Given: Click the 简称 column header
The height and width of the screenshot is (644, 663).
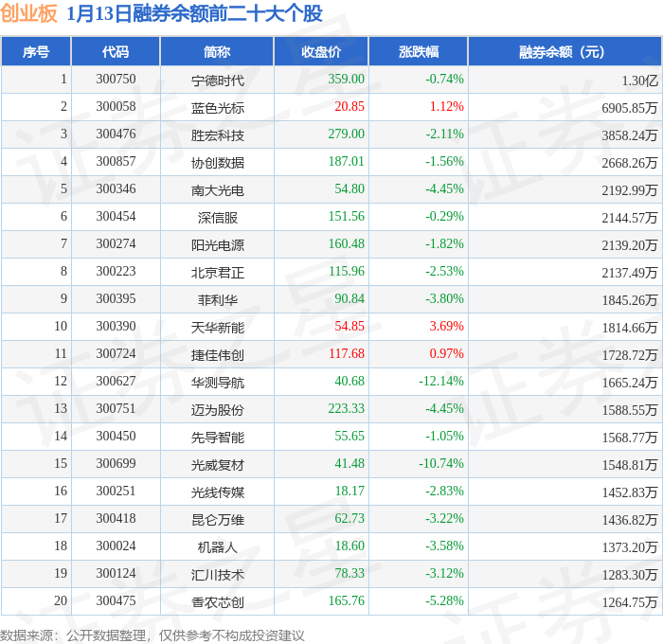Looking at the screenshot, I should [217, 51].
